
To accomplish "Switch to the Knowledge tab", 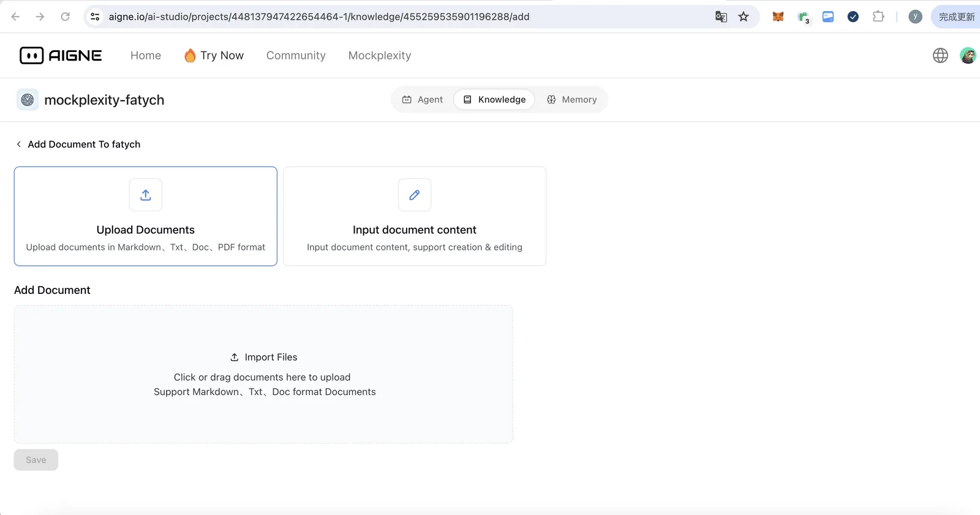I will (x=494, y=100).
